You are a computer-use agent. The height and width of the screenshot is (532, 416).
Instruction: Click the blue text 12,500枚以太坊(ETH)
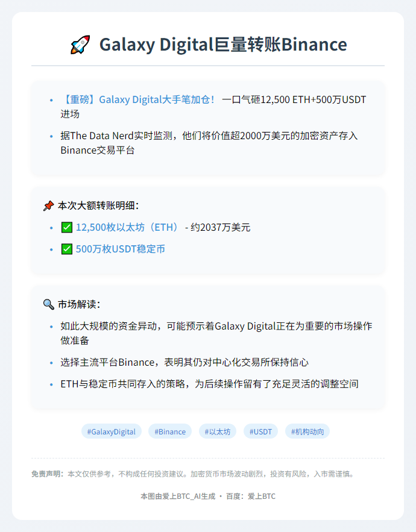click(x=128, y=227)
